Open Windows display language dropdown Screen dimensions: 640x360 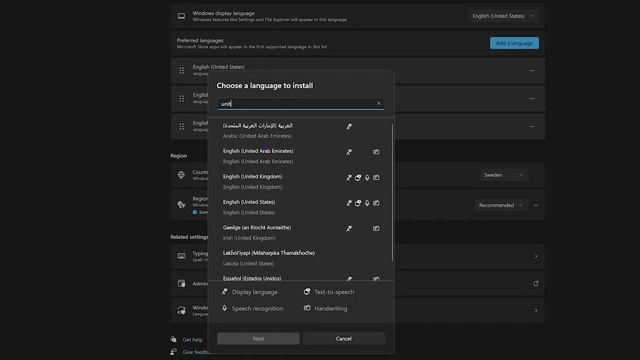(503, 16)
